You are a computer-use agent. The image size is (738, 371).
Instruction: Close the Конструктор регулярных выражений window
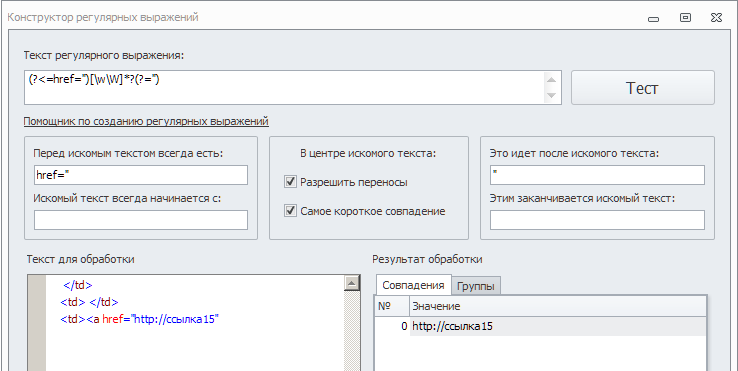pos(716,18)
